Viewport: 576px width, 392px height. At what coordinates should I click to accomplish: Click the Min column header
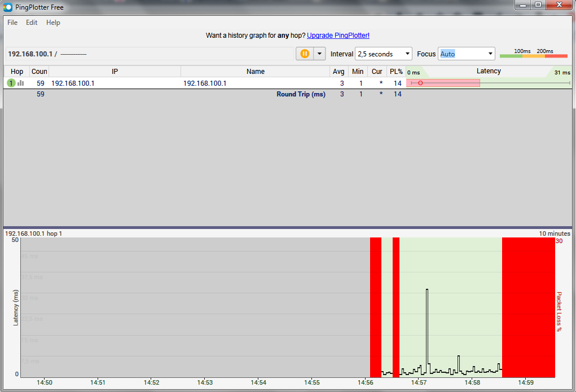click(x=358, y=71)
